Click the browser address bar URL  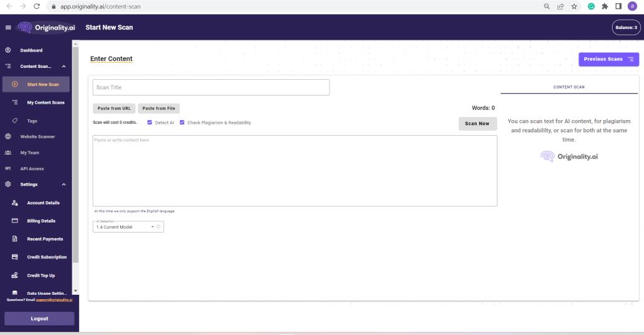(100, 6)
